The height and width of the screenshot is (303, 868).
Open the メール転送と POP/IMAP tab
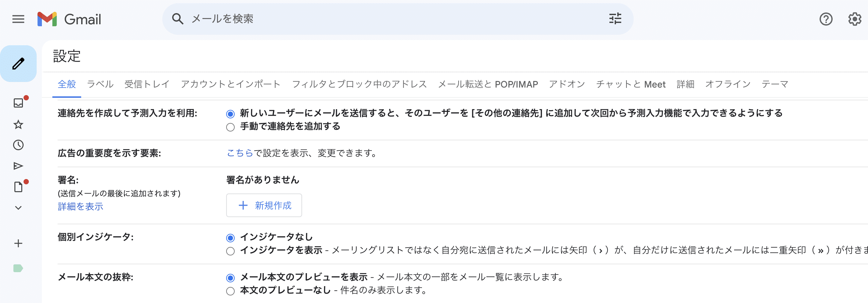click(488, 84)
